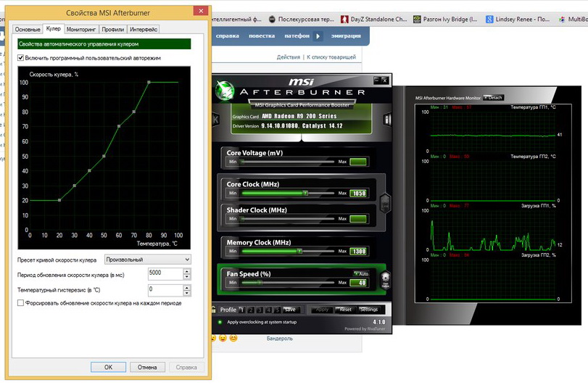This screenshot has height=385, width=588.
Task: Click the profile lock icon
Action: tap(214, 310)
